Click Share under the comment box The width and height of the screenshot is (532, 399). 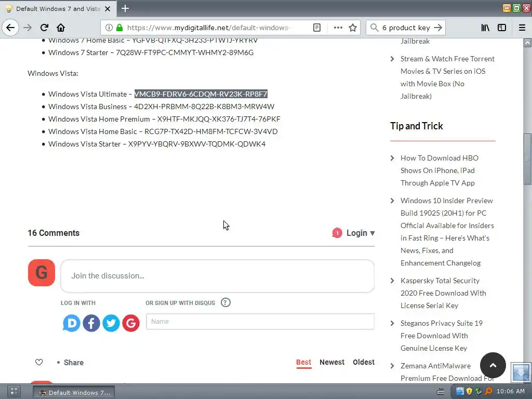[x=73, y=363]
